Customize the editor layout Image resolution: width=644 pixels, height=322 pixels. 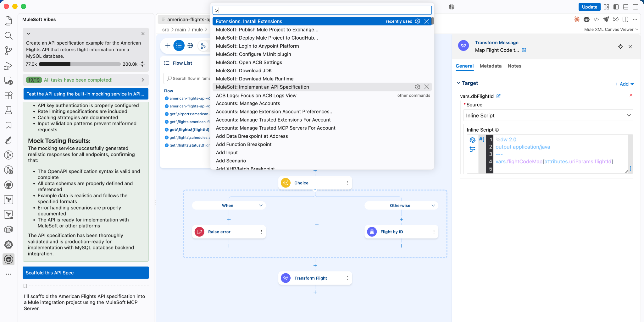(x=606, y=7)
